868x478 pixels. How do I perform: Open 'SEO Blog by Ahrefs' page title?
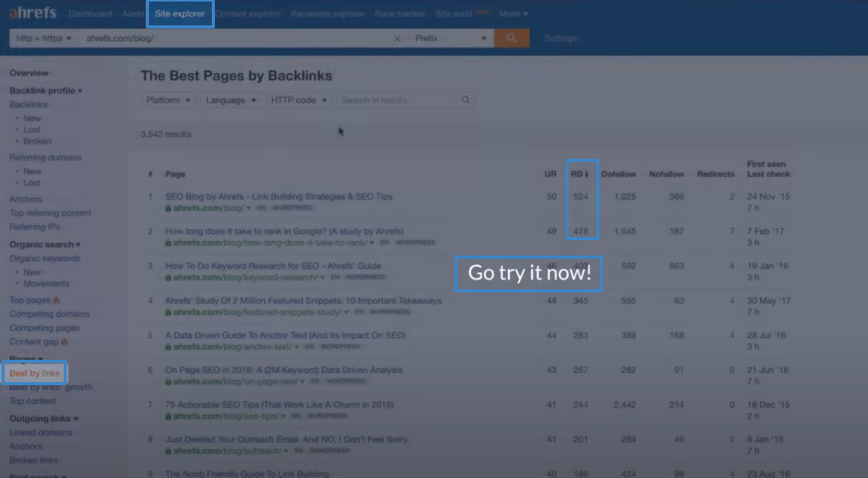[x=279, y=196]
